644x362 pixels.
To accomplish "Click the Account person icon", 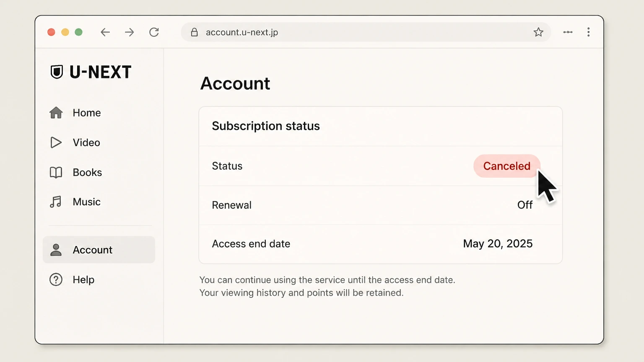I will tap(56, 250).
